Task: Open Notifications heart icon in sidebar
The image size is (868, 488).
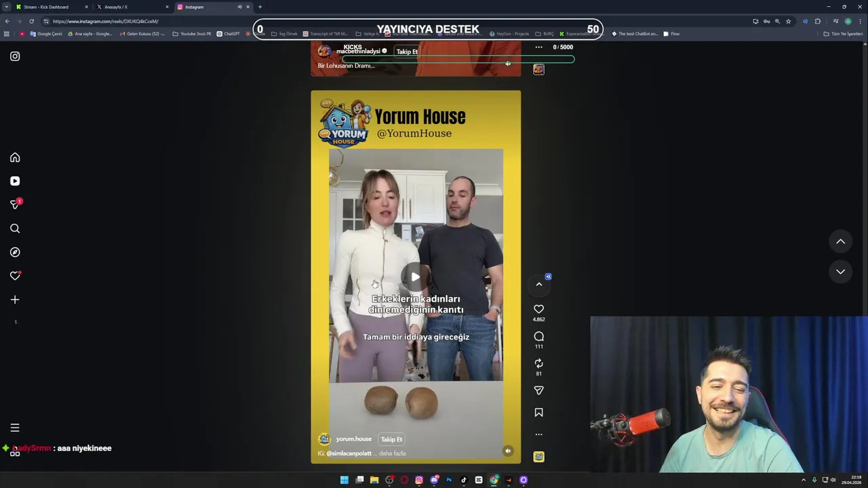Action: pos(15,276)
